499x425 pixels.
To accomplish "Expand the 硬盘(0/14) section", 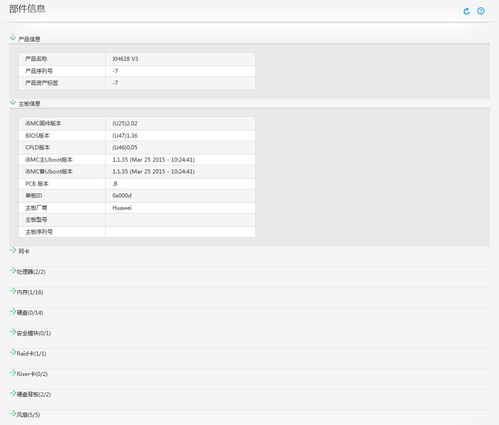I will click(13, 311).
